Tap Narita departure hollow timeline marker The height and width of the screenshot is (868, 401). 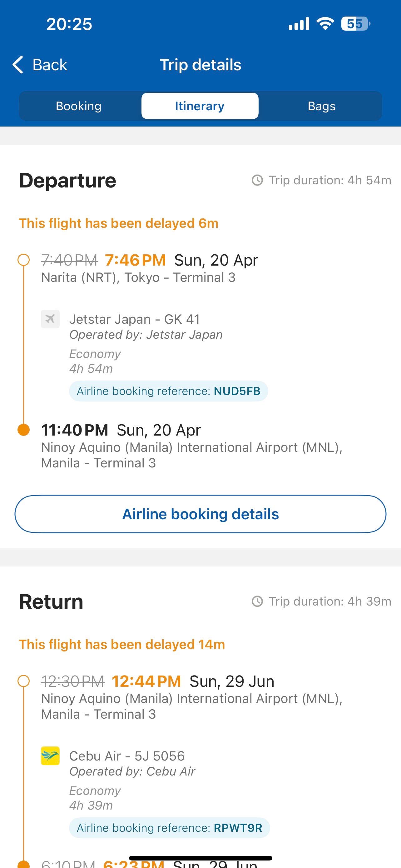click(23, 260)
